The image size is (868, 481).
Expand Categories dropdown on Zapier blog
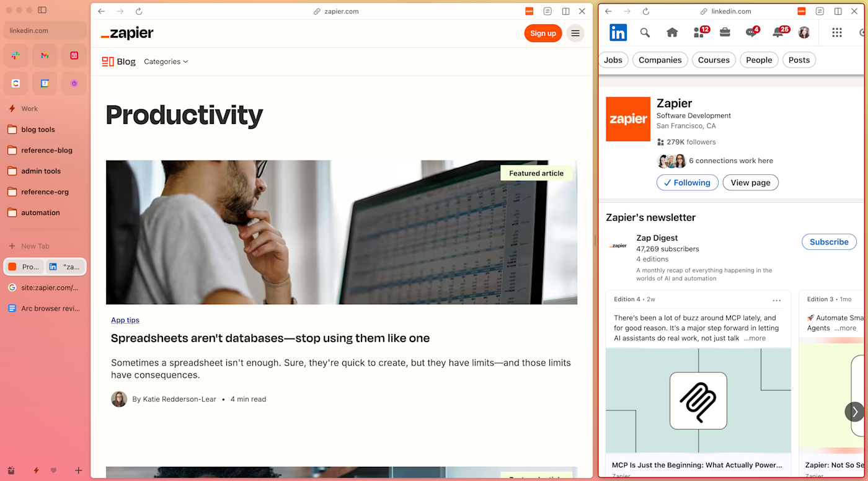tap(166, 61)
